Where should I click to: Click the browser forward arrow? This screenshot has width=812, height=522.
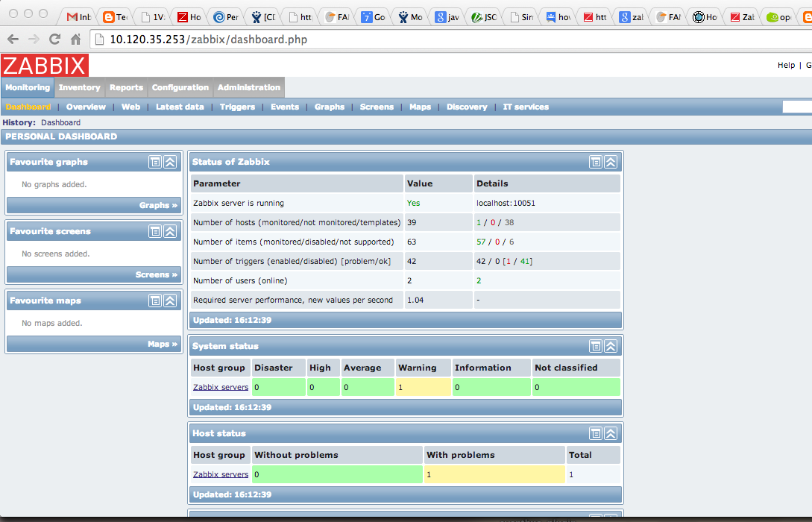34,40
